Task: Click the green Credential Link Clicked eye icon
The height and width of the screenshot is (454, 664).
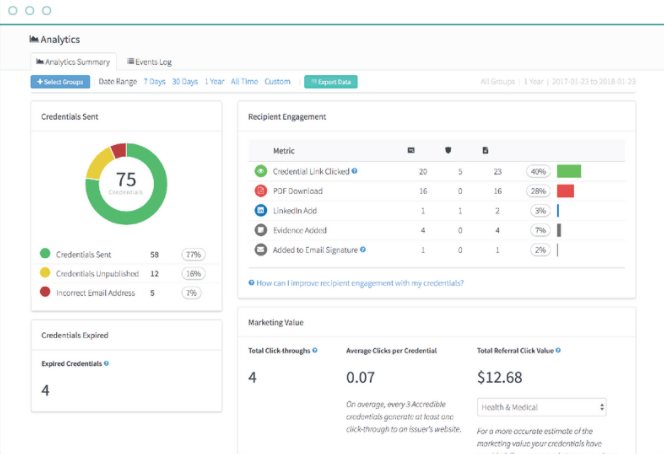Action: pos(260,171)
